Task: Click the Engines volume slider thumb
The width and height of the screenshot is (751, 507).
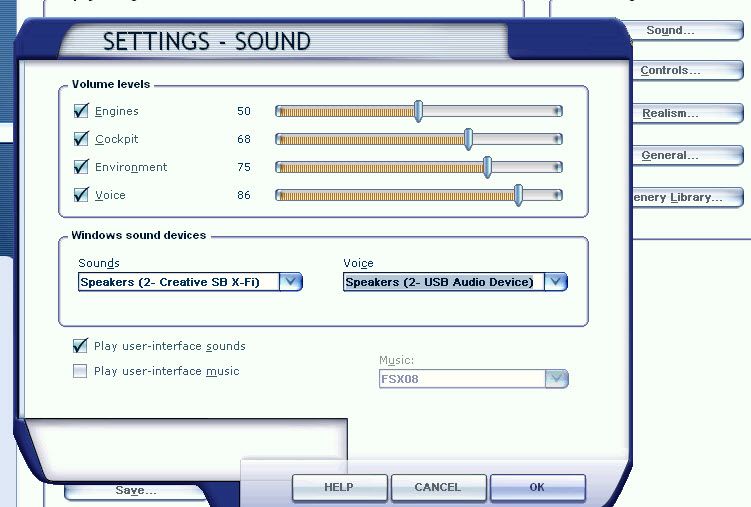Action: [418, 111]
